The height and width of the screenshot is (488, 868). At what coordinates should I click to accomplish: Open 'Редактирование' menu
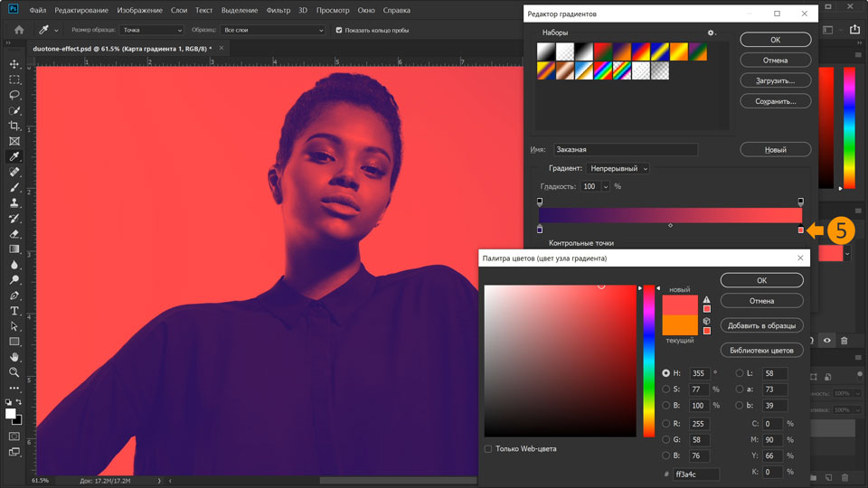coord(81,10)
